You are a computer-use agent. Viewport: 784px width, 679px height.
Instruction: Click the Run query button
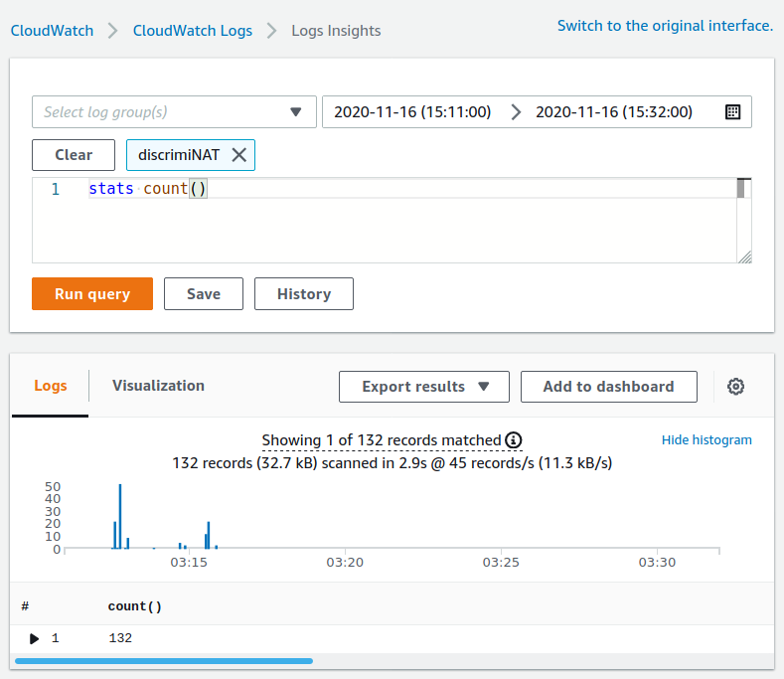92,293
